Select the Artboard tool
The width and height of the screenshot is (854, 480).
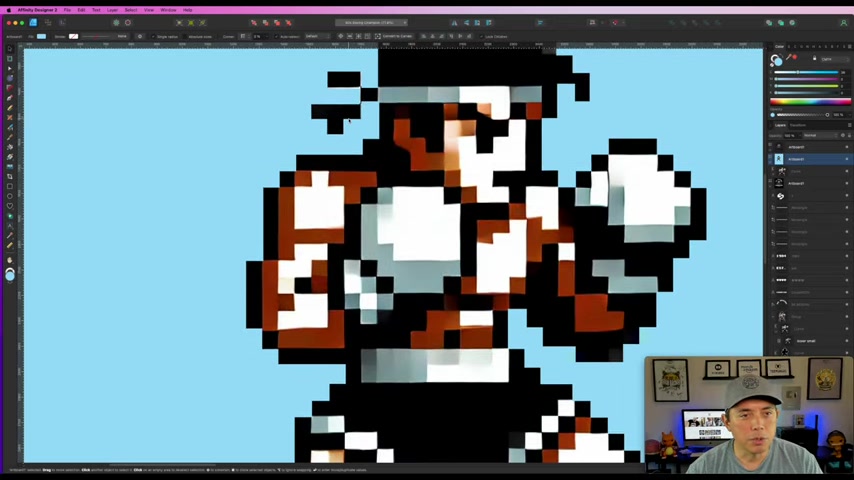pyautogui.click(x=10, y=59)
